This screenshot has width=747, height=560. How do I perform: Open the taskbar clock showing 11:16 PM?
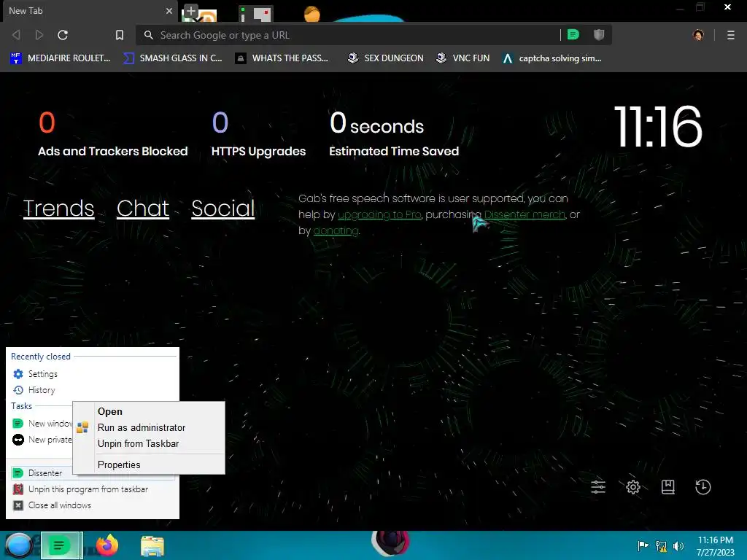tap(716, 545)
